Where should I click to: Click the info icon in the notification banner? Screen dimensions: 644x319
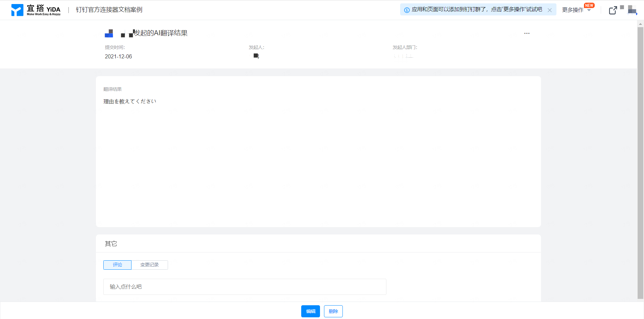(x=407, y=10)
